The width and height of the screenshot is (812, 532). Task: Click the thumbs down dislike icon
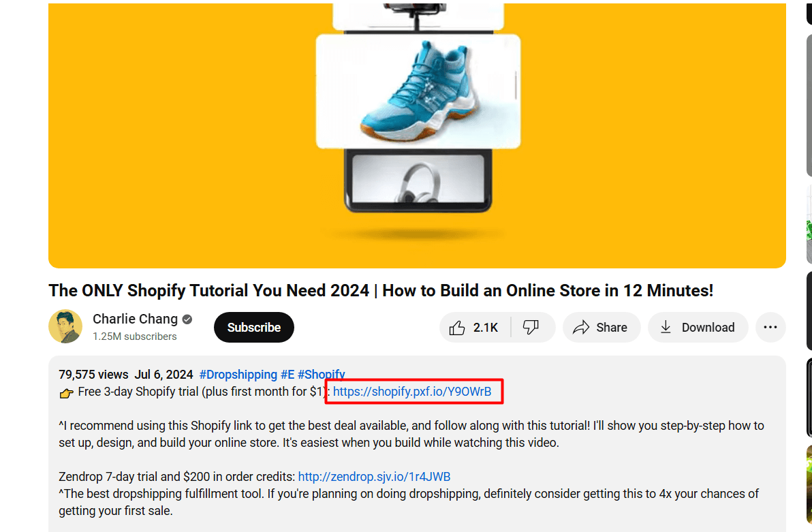click(531, 328)
